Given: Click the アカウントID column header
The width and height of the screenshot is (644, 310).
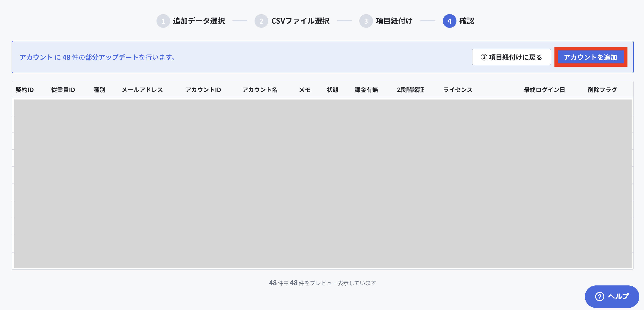Looking at the screenshot, I should click(x=203, y=90).
